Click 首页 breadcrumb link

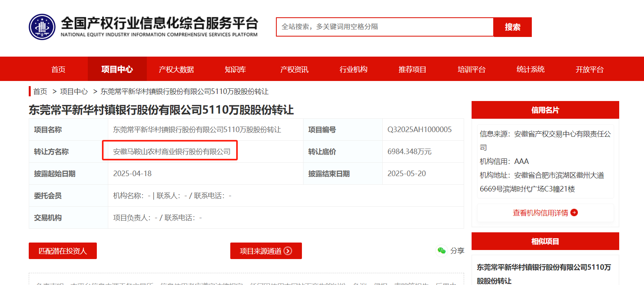(40, 92)
